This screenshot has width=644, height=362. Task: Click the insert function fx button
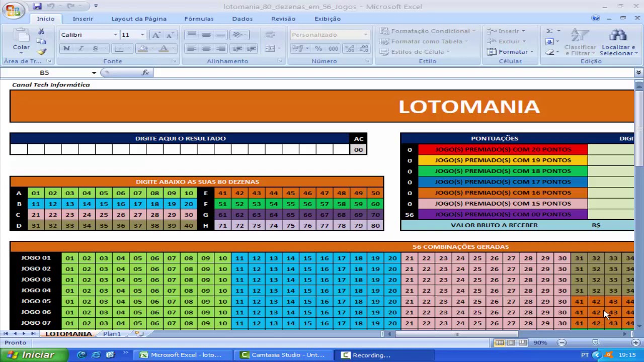click(x=145, y=72)
